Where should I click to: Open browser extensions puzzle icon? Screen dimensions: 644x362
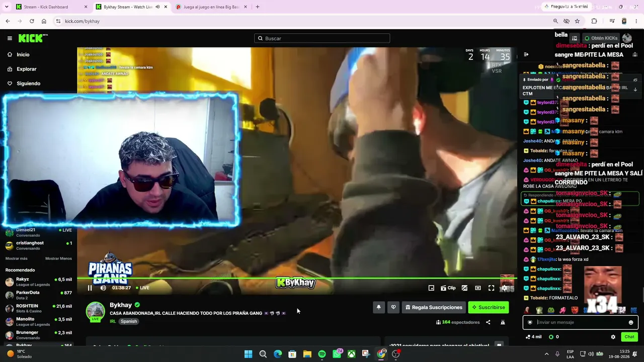pos(594,21)
